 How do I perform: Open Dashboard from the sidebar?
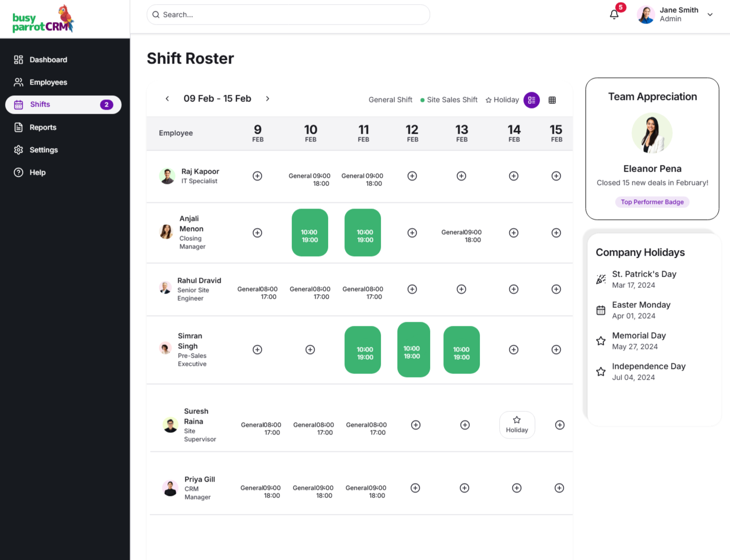point(48,59)
